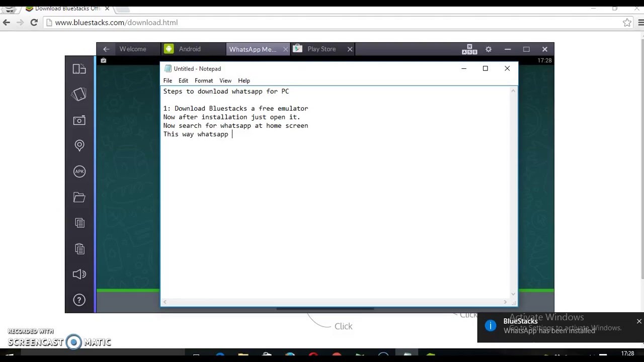
Task: Open Notepad View menu
Action: [225, 80]
